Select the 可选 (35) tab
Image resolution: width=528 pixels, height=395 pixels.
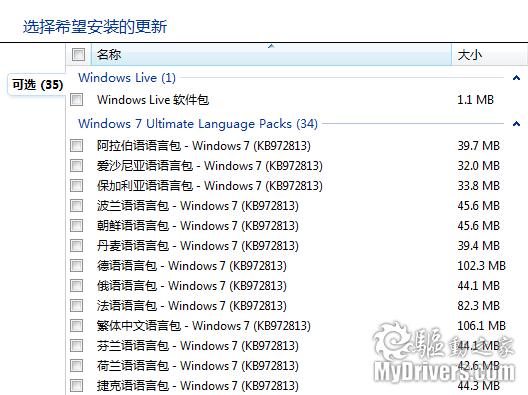point(37,85)
